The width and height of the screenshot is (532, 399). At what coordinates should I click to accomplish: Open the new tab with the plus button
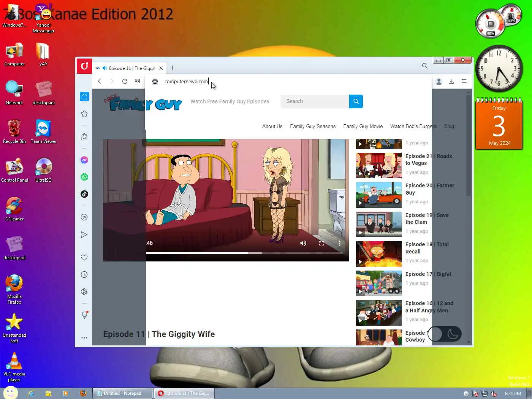pyautogui.click(x=172, y=68)
